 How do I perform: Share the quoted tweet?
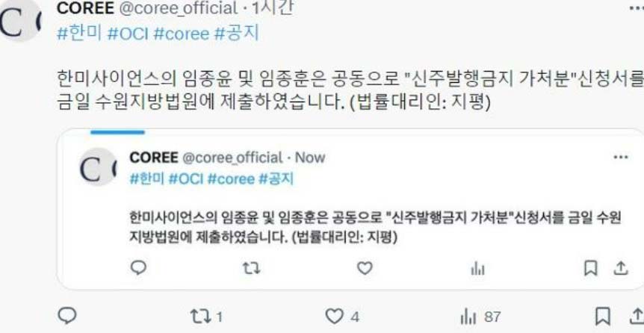621,269
